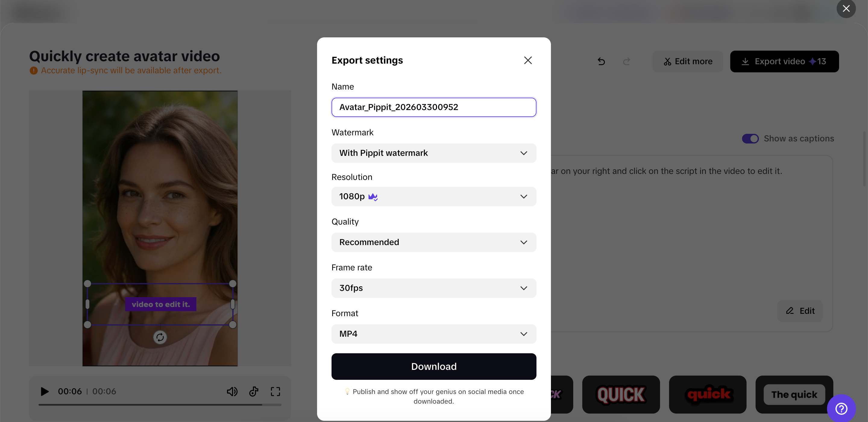Expand the Watermark dropdown
The width and height of the screenshot is (868, 422).
coord(434,153)
